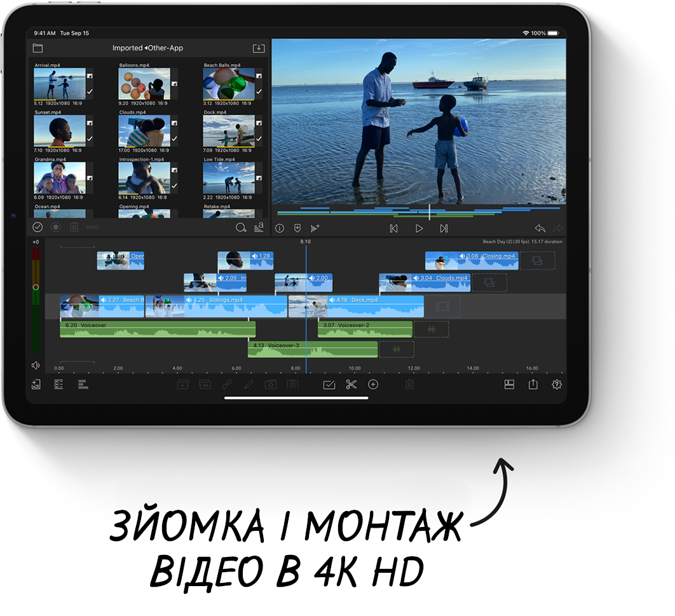The width and height of the screenshot is (675, 616).
Task: Select the Sunset.mp4 thumbnail
Action: click(x=60, y=131)
